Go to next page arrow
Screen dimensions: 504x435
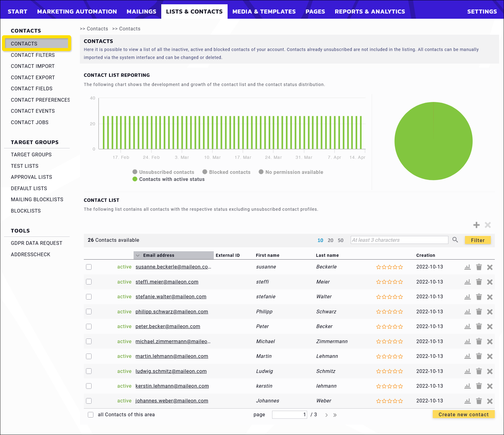click(x=326, y=415)
